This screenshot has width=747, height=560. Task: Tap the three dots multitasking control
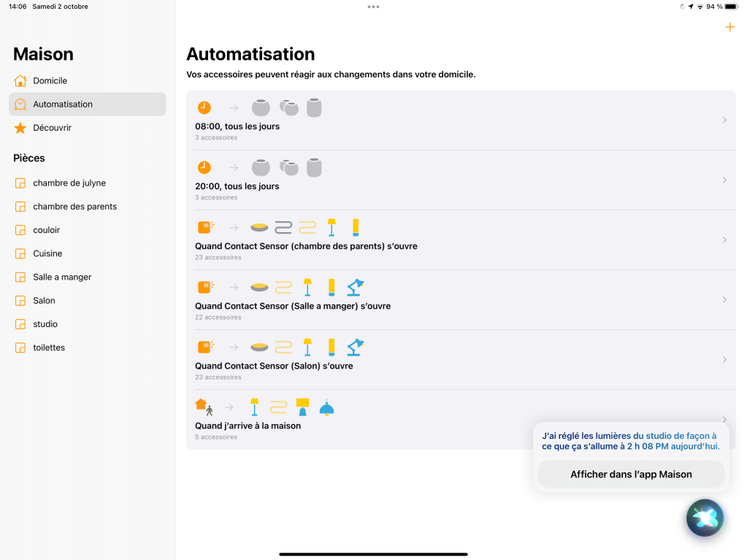pyautogui.click(x=373, y=7)
